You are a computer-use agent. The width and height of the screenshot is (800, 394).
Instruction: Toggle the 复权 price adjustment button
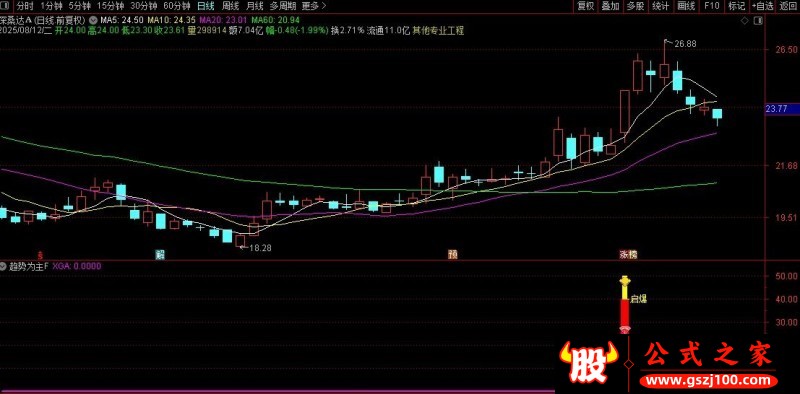(586, 6)
